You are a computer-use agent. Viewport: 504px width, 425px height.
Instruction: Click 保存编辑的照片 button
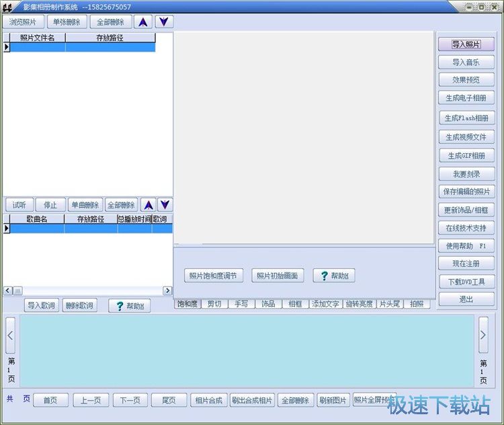(x=467, y=192)
